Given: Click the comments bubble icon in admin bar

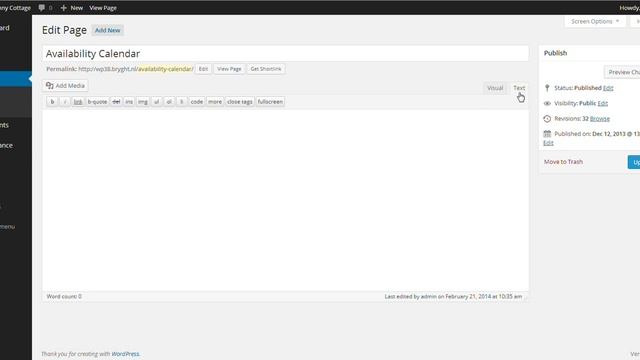Looking at the screenshot, I should pyautogui.click(x=42, y=8).
